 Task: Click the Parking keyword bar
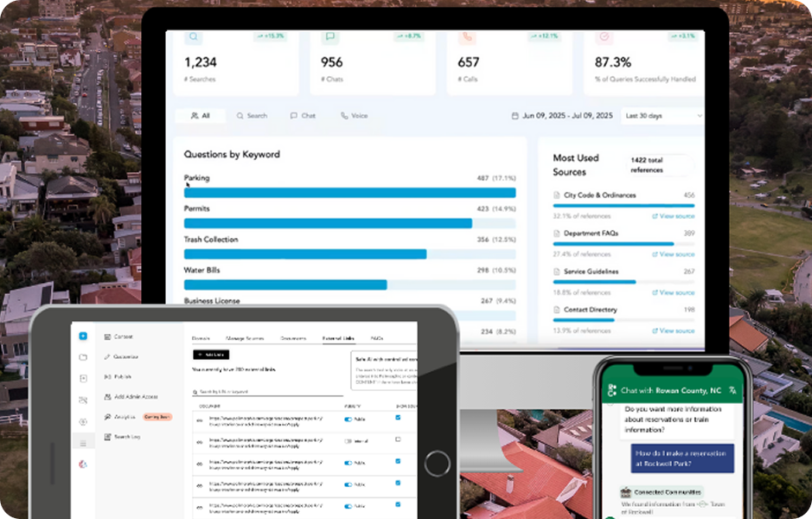pyautogui.click(x=349, y=193)
